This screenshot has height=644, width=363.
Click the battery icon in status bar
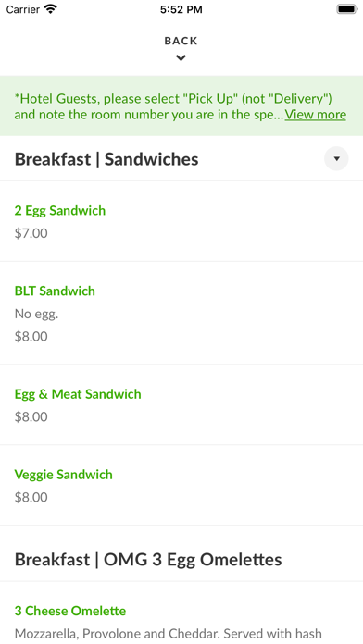tap(347, 9)
